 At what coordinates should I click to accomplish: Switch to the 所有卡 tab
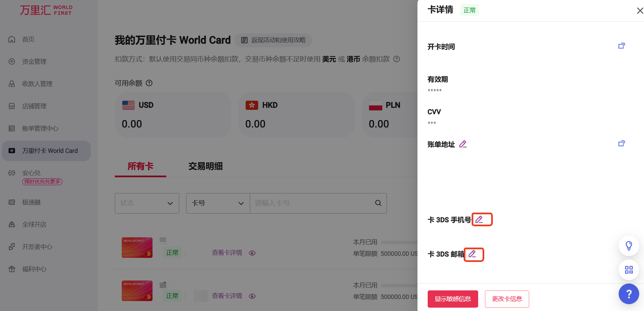[x=141, y=167]
